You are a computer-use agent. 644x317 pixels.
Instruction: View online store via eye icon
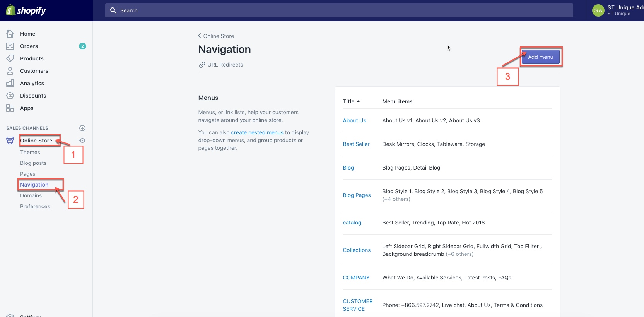point(82,141)
